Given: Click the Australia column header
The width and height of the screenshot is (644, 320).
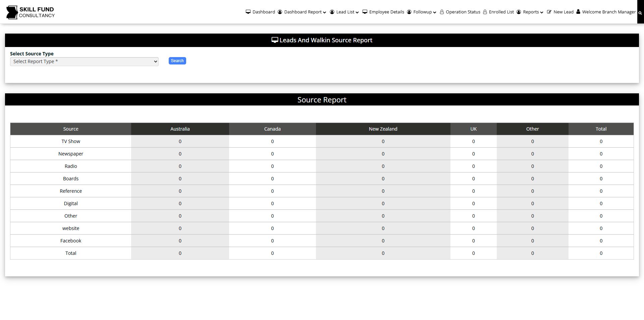Looking at the screenshot, I should tap(180, 129).
